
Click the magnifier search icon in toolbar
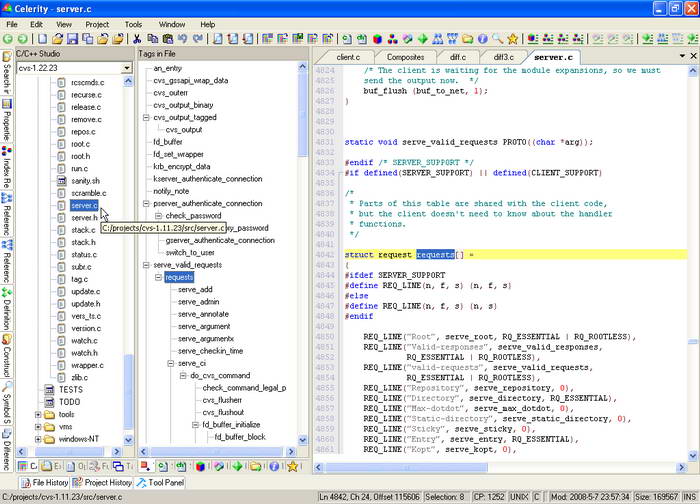click(x=496, y=39)
